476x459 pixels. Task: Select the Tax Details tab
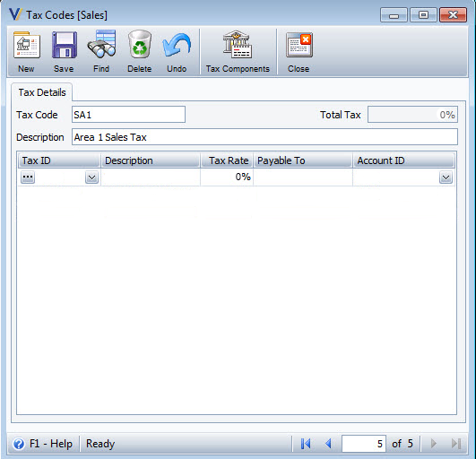click(42, 92)
